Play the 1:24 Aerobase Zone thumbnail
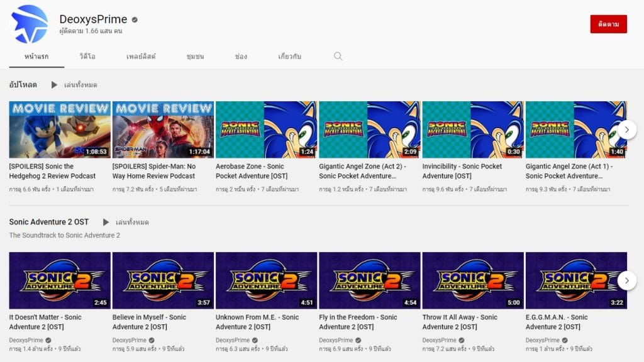 pos(267,129)
